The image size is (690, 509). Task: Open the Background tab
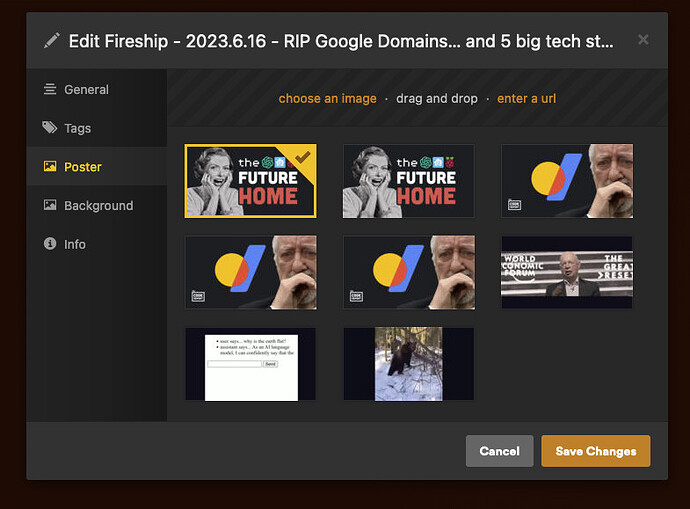click(x=96, y=205)
